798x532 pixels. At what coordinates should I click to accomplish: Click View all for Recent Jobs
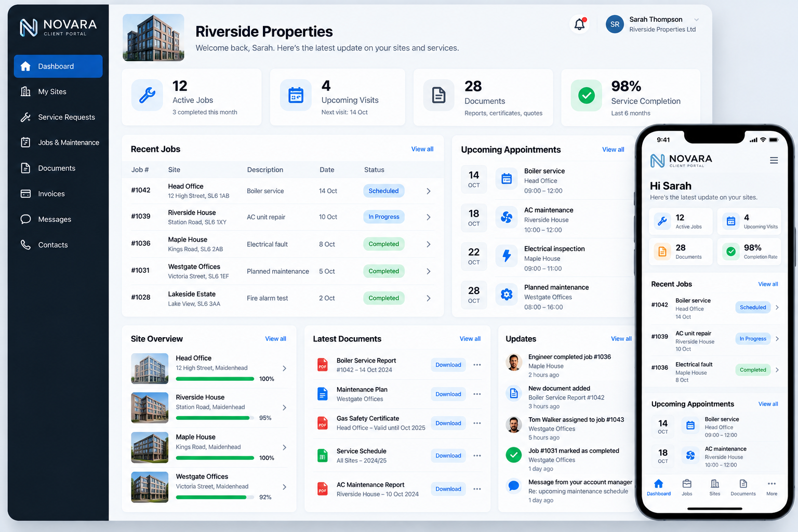[x=422, y=149]
